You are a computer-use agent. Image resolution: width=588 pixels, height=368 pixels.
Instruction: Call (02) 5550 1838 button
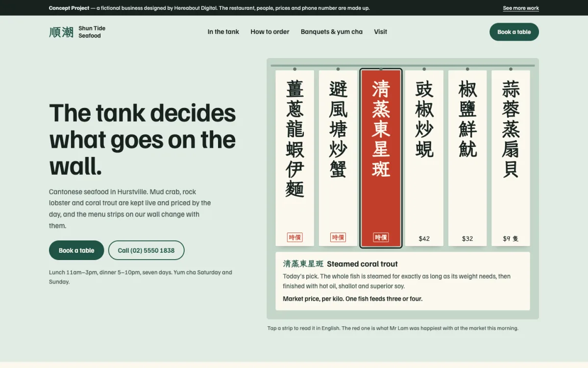pos(146,250)
